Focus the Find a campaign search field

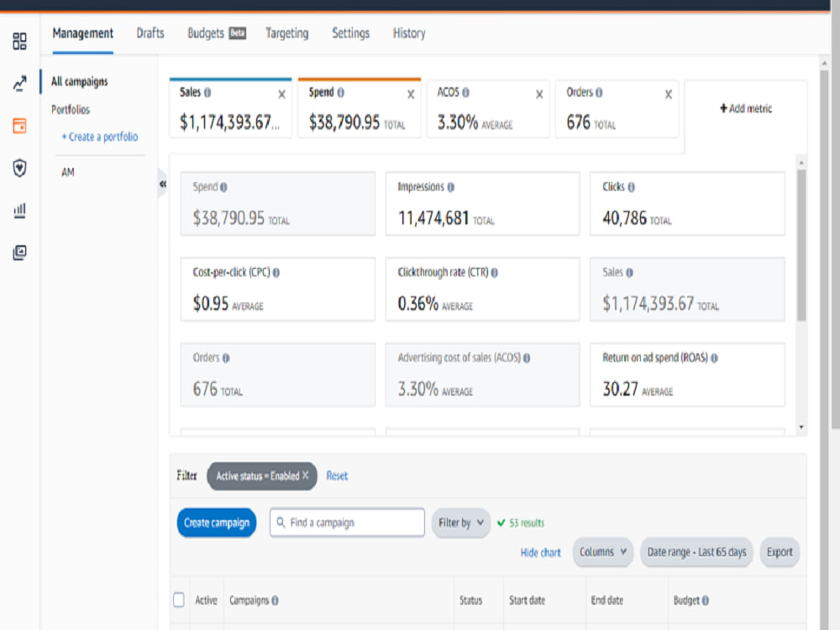pos(347,522)
